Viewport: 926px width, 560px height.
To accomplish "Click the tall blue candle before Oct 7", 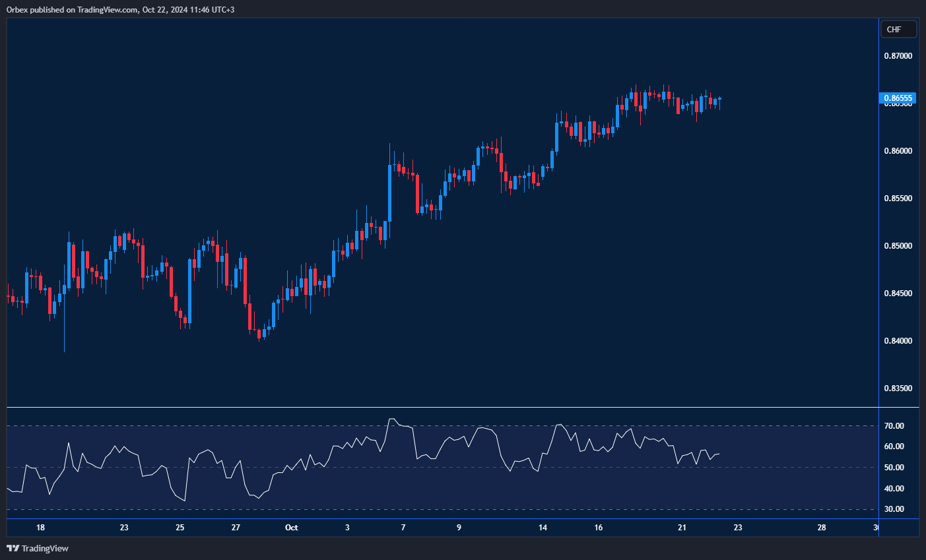I will (389, 193).
